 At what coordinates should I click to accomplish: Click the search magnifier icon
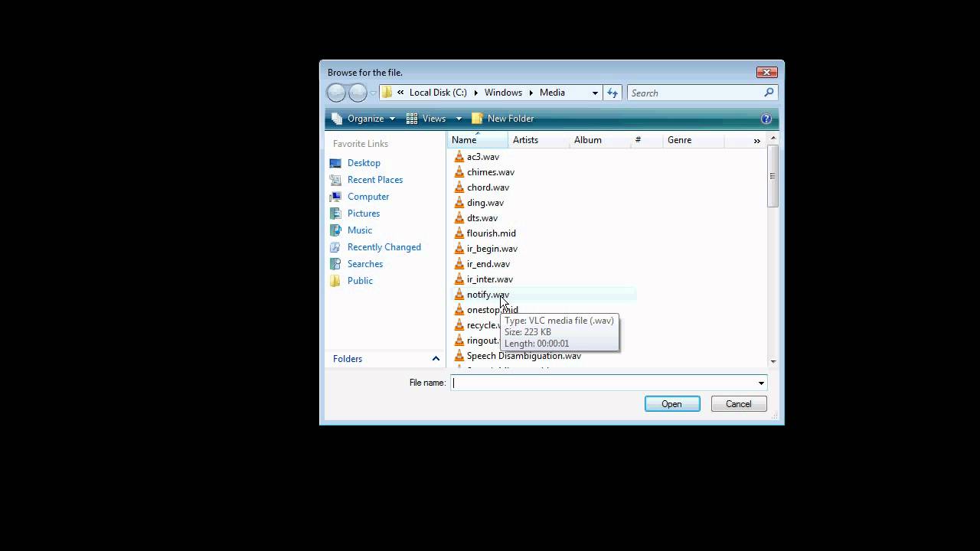click(x=769, y=93)
